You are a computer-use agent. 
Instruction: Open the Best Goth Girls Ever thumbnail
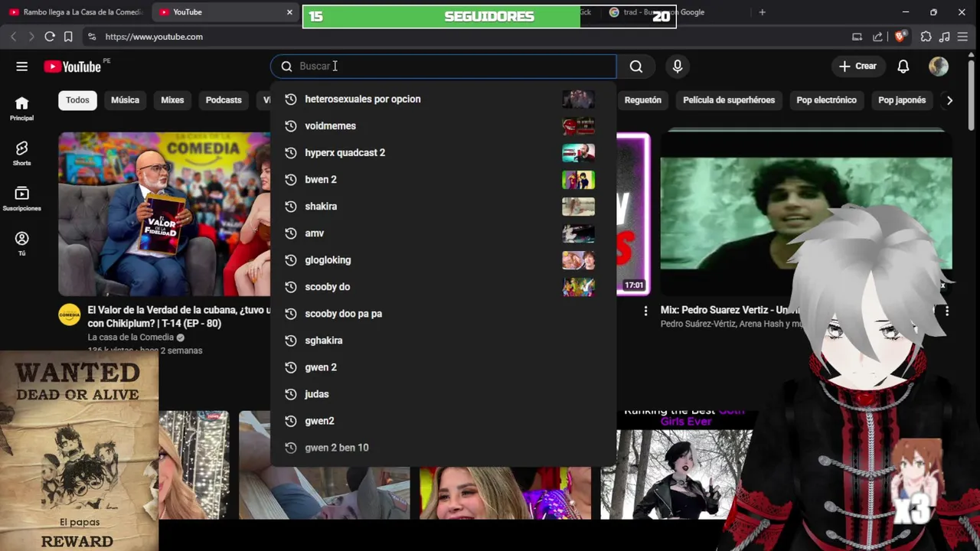[x=677, y=464]
